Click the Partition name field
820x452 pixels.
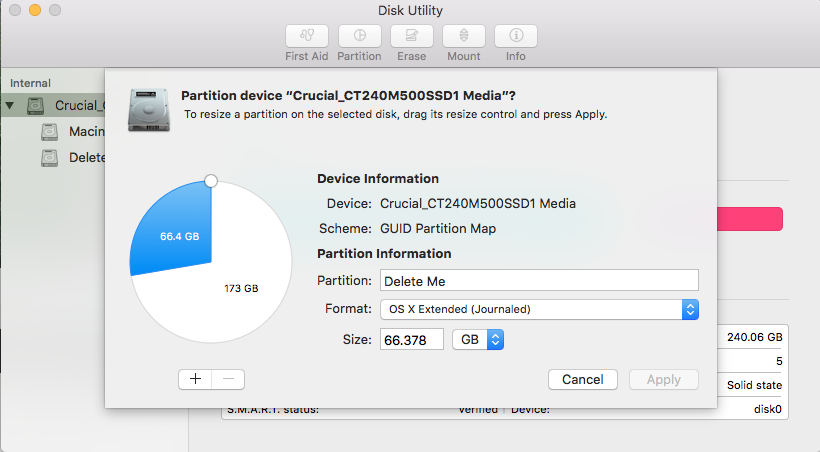(x=539, y=280)
